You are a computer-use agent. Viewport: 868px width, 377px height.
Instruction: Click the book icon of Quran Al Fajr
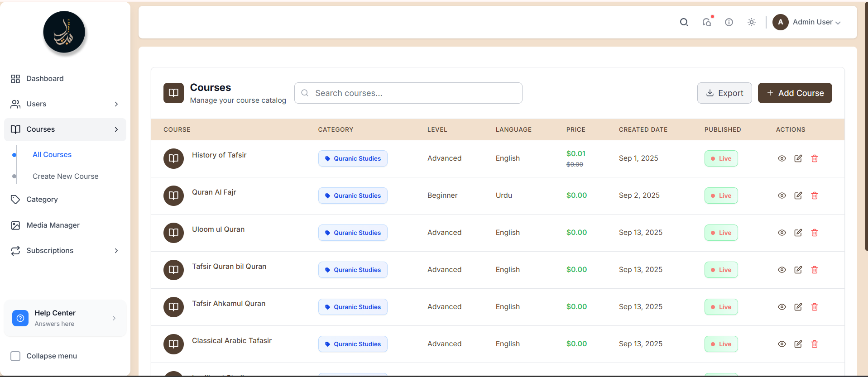(x=173, y=196)
